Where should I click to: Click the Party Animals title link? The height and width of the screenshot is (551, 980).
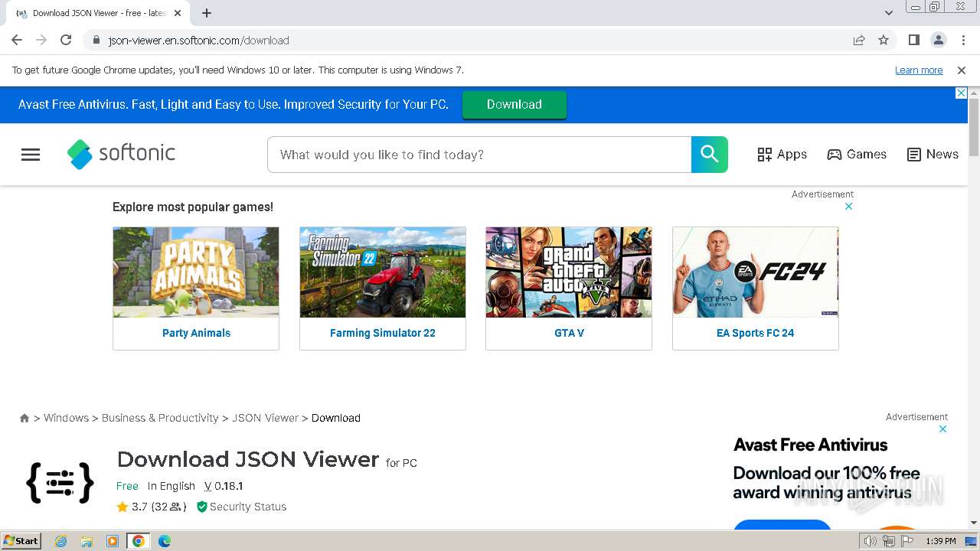[196, 333]
